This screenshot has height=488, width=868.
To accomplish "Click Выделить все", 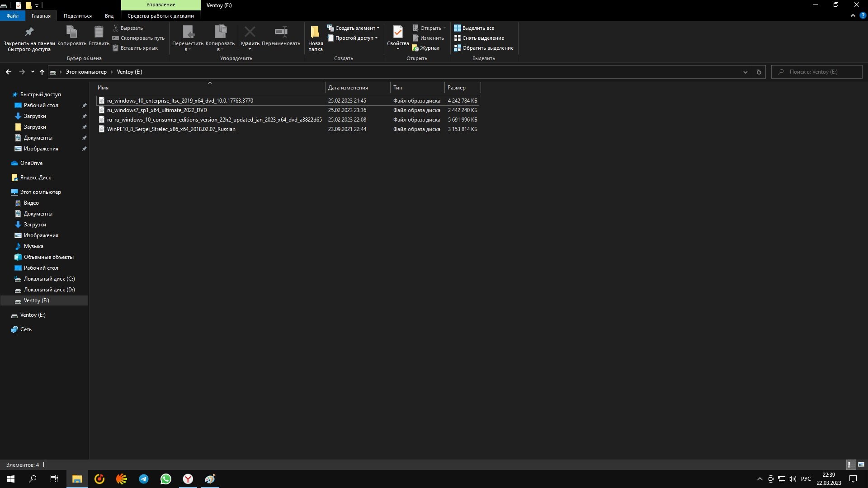I will coord(474,28).
